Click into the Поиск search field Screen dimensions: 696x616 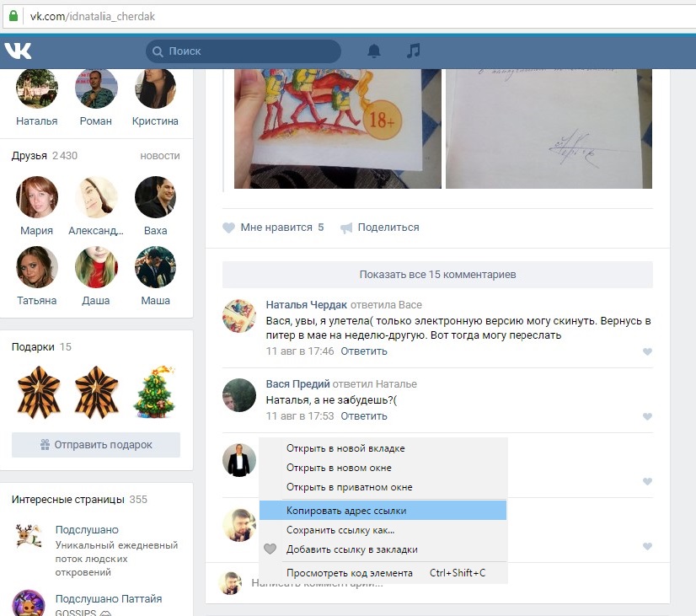point(249,51)
